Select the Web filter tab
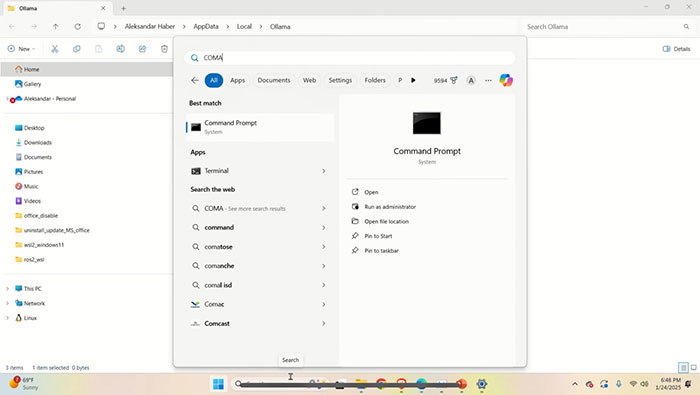 pyautogui.click(x=309, y=80)
